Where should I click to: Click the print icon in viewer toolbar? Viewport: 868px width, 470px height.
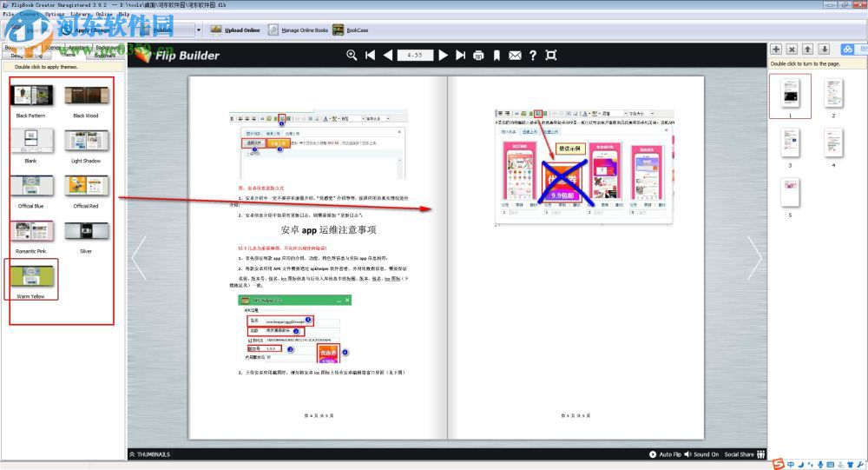479,56
